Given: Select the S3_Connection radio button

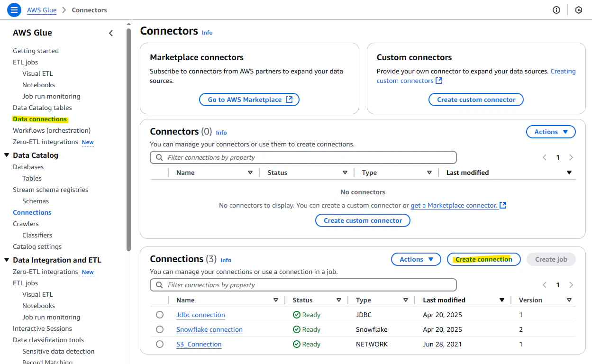Looking at the screenshot, I should tap(159, 344).
